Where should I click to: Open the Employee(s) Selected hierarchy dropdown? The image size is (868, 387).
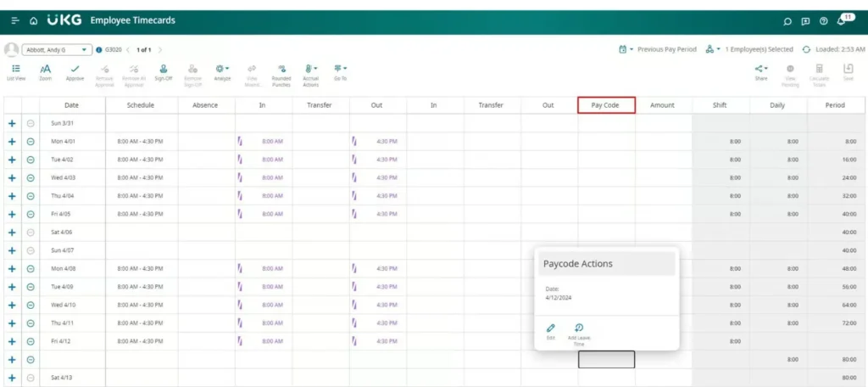point(714,49)
